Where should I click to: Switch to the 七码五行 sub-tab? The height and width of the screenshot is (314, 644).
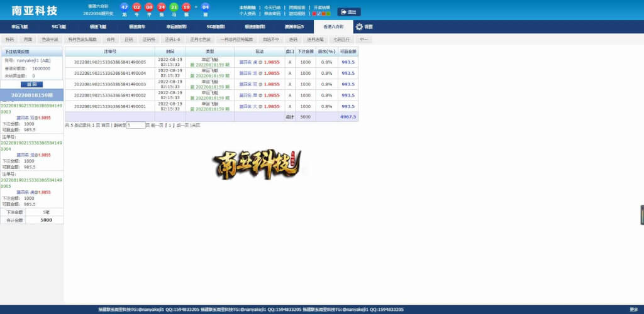(341, 40)
